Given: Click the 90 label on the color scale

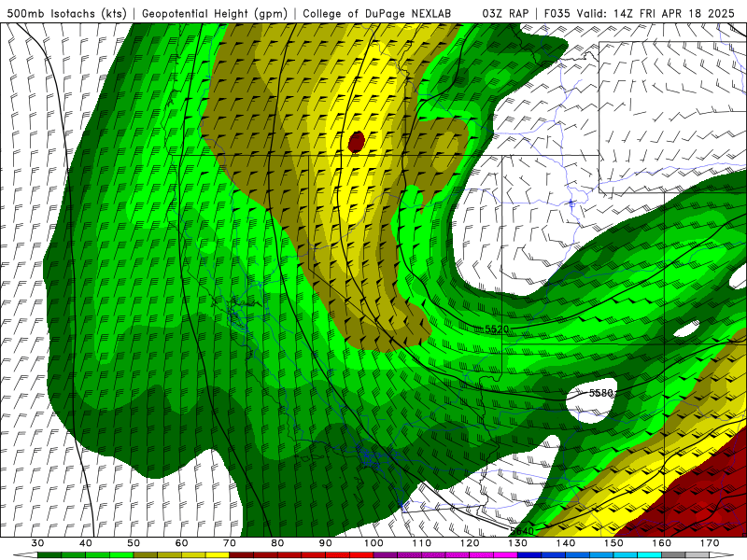Looking at the screenshot, I should point(326,543).
